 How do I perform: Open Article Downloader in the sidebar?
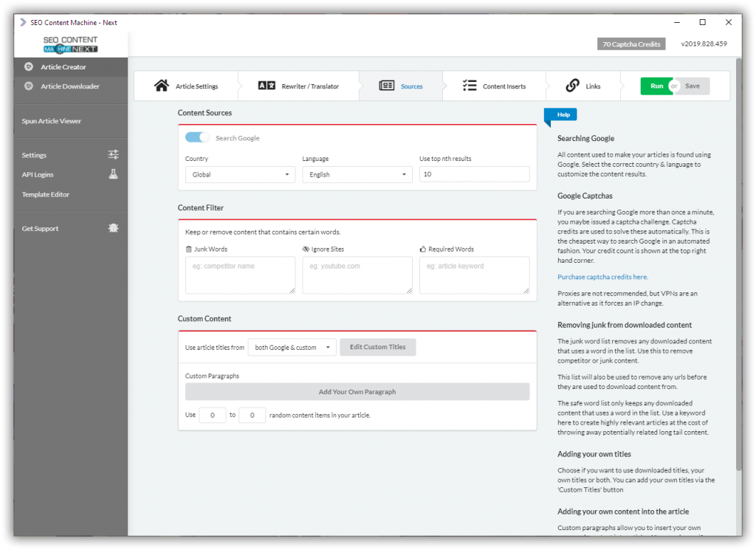click(x=71, y=86)
